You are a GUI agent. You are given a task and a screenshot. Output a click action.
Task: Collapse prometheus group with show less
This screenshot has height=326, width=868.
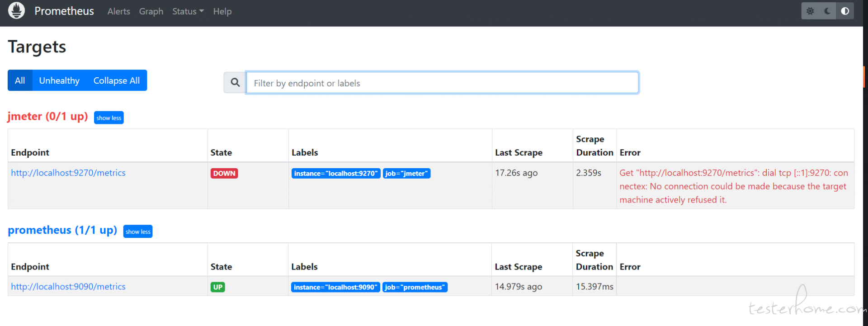[138, 232]
